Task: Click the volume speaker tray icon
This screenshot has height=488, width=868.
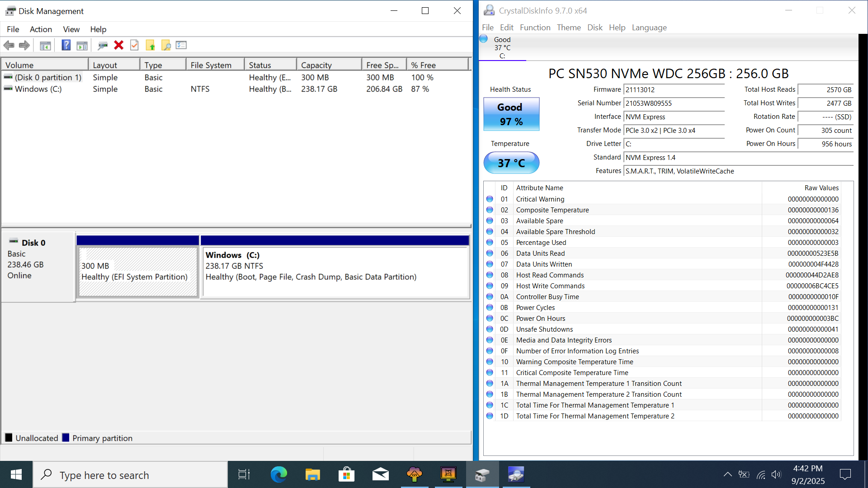Action: pyautogui.click(x=776, y=474)
